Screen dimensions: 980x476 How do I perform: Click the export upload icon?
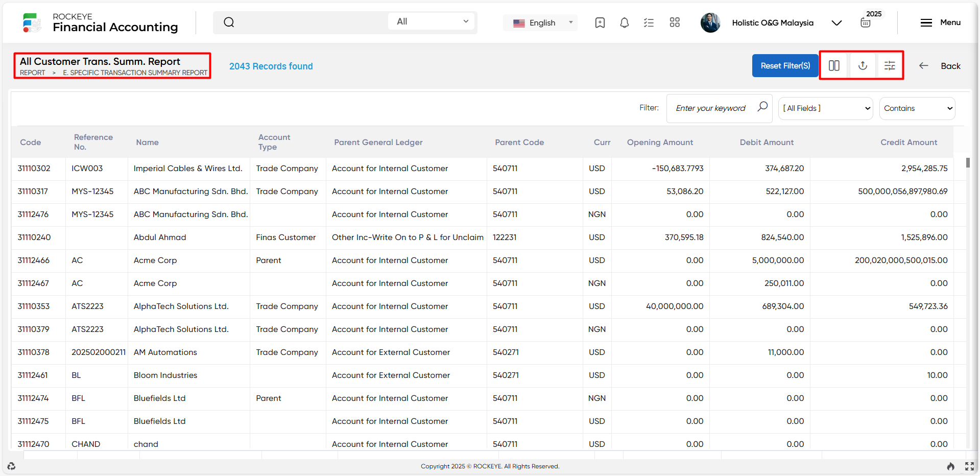coord(863,65)
